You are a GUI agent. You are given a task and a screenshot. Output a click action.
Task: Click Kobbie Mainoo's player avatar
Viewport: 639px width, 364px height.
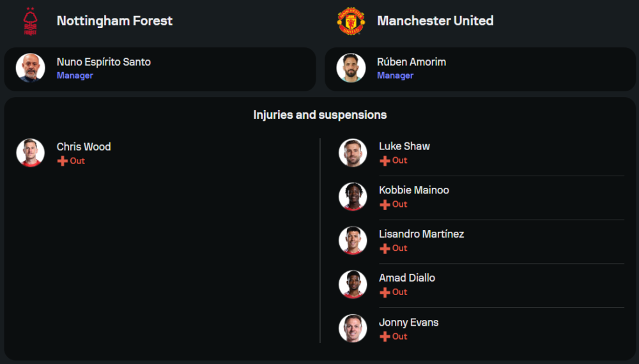(x=353, y=196)
